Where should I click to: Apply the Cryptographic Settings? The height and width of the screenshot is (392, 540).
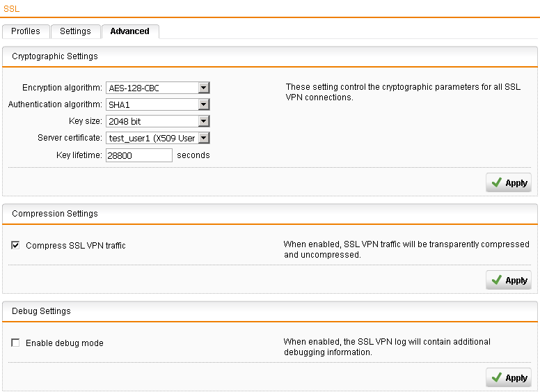tap(509, 182)
